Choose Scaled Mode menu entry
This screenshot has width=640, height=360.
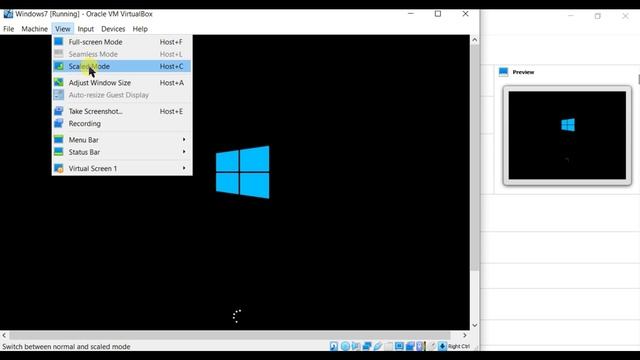[x=122, y=66]
